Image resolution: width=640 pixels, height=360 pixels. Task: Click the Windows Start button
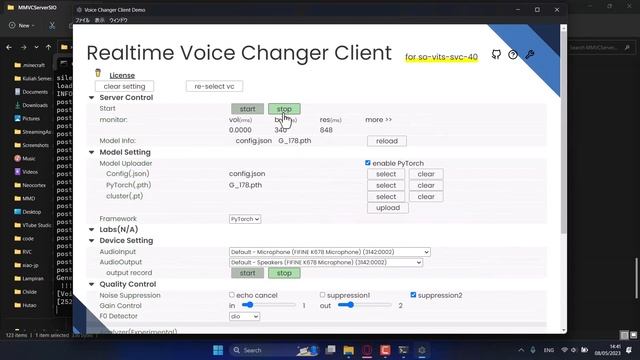click(218, 350)
